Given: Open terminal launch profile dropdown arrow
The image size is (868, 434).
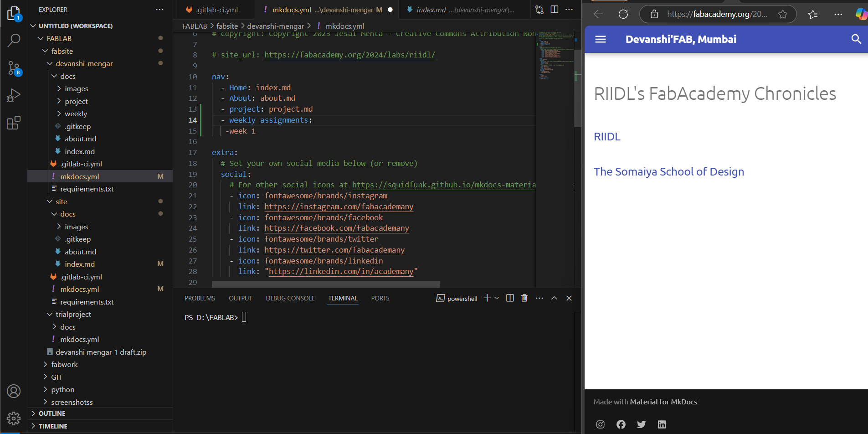Looking at the screenshot, I should (497, 298).
